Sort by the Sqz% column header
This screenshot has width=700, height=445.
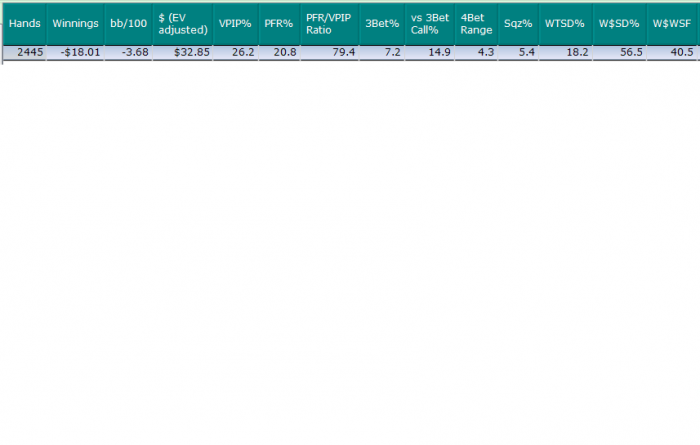[518, 24]
